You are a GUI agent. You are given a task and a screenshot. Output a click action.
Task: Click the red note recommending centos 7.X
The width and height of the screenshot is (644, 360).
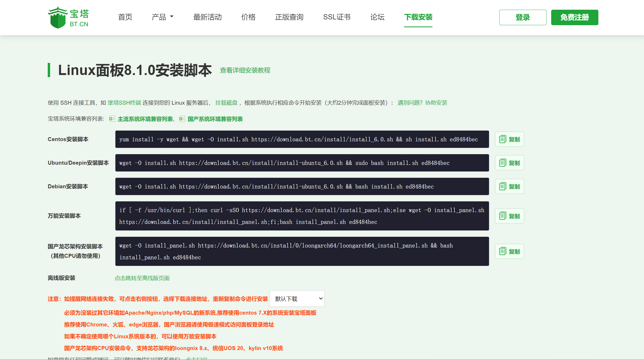tap(190, 313)
